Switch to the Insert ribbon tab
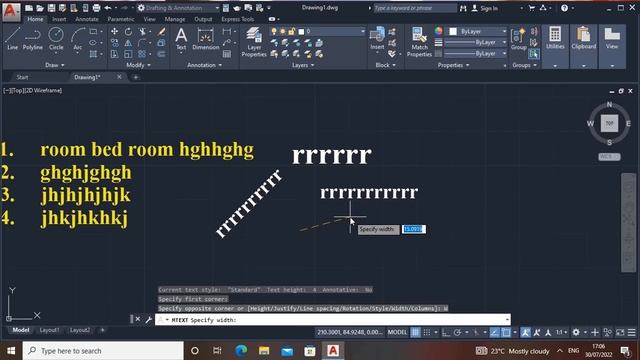640x360 pixels. coord(59,19)
